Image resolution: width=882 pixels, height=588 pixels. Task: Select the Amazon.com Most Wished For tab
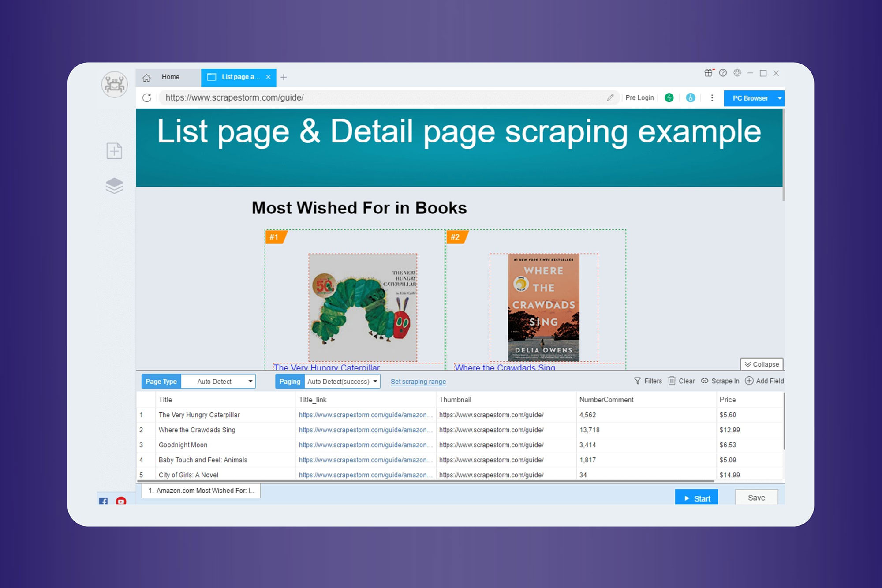coord(201,491)
